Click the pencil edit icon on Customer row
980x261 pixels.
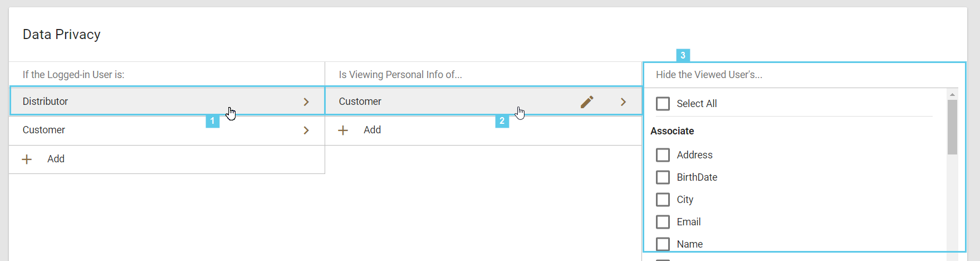click(x=587, y=101)
